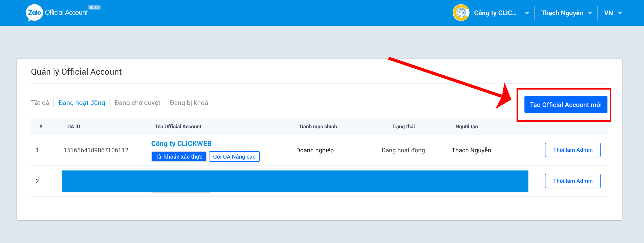Open the Công ty CLICKWEB account link
The height and width of the screenshot is (243, 644).
tap(181, 143)
